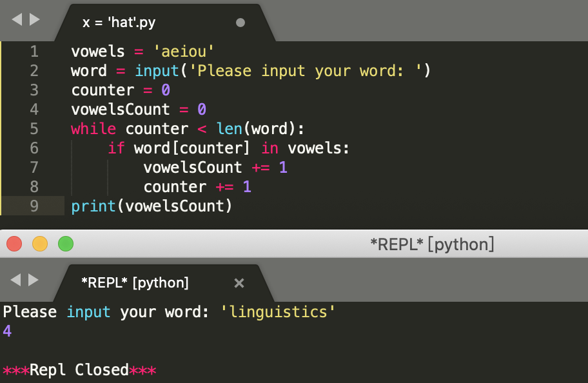Image resolution: width=588 pixels, height=383 pixels.
Task: Click the while keyword on line 5
Action: click(x=93, y=129)
